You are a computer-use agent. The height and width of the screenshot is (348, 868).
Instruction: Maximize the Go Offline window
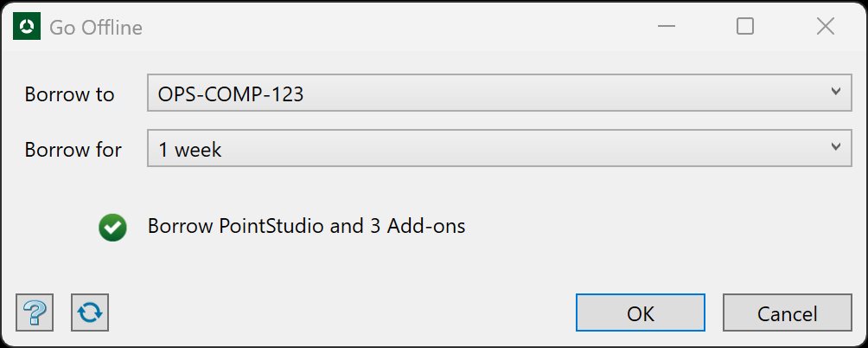pyautogui.click(x=745, y=26)
